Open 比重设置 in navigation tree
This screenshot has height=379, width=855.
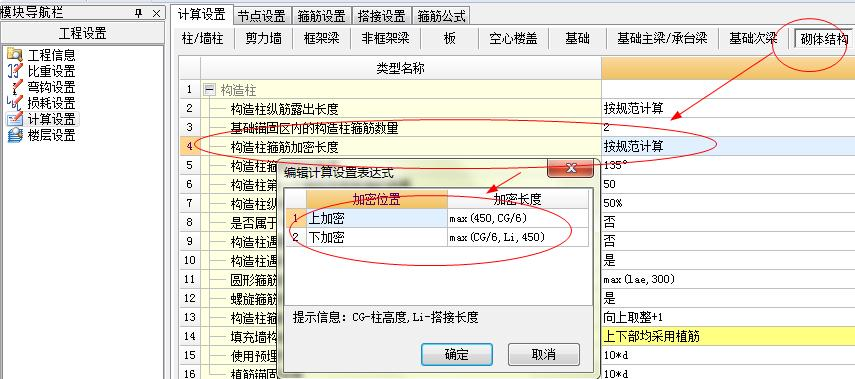51,71
